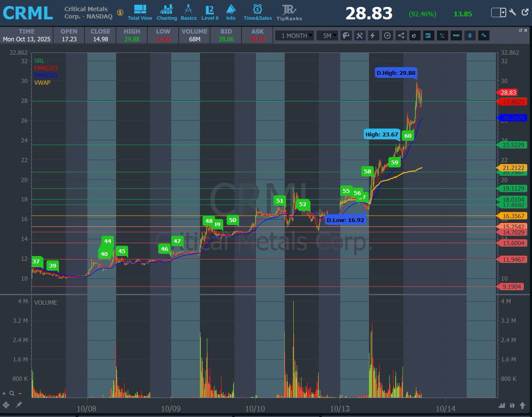This screenshot has width=532, height=417.
Task: Click the bar chart icon at bottom right
Action: pos(501,405)
